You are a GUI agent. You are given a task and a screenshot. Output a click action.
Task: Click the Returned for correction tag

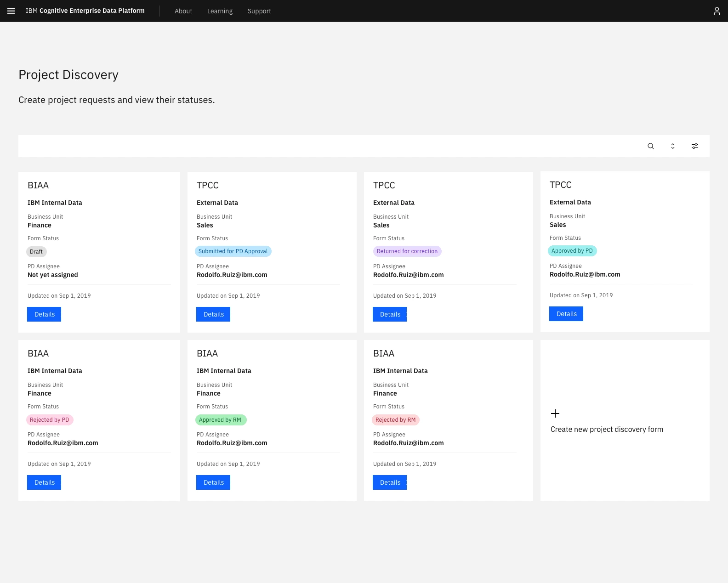407,251
